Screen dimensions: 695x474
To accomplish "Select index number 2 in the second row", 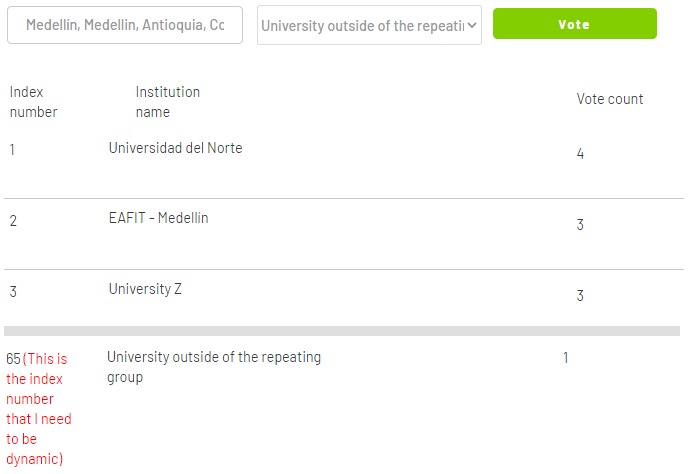I will (13, 220).
